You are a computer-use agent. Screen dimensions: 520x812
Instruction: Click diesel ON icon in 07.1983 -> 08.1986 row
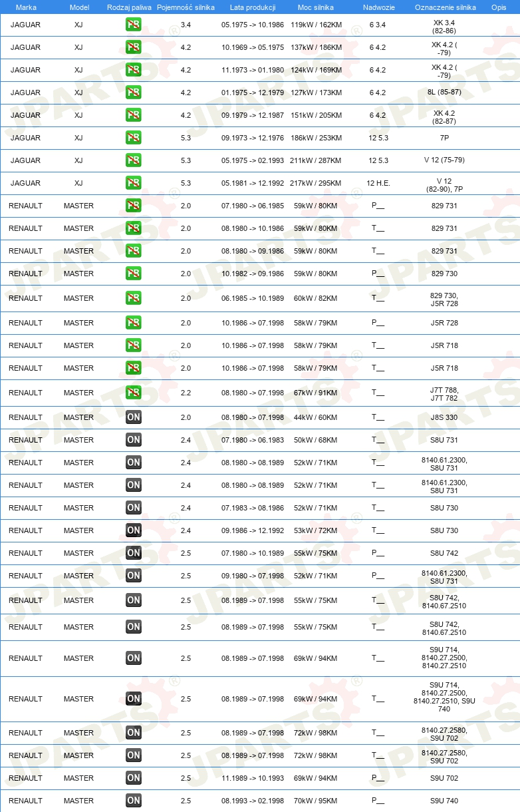[x=134, y=508]
